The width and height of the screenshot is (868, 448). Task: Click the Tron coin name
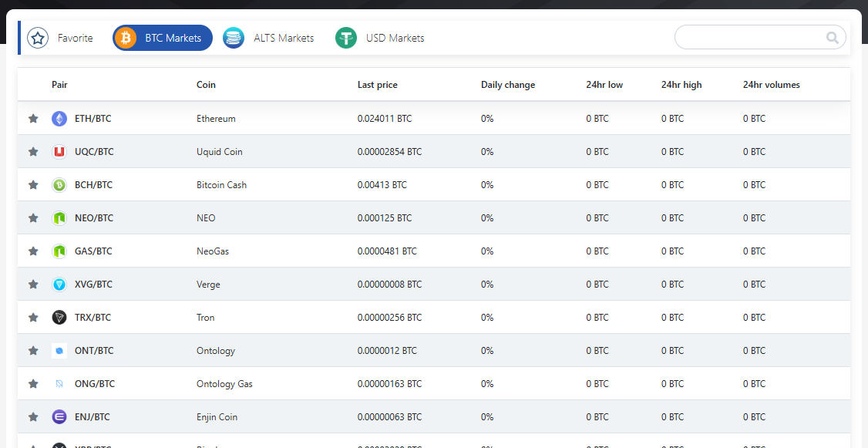click(205, 318)
